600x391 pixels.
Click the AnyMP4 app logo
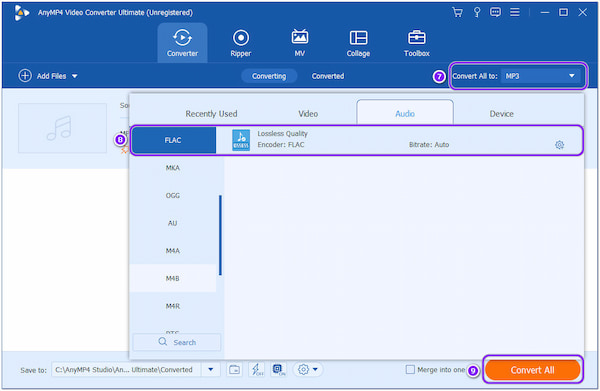pos(21,13)
